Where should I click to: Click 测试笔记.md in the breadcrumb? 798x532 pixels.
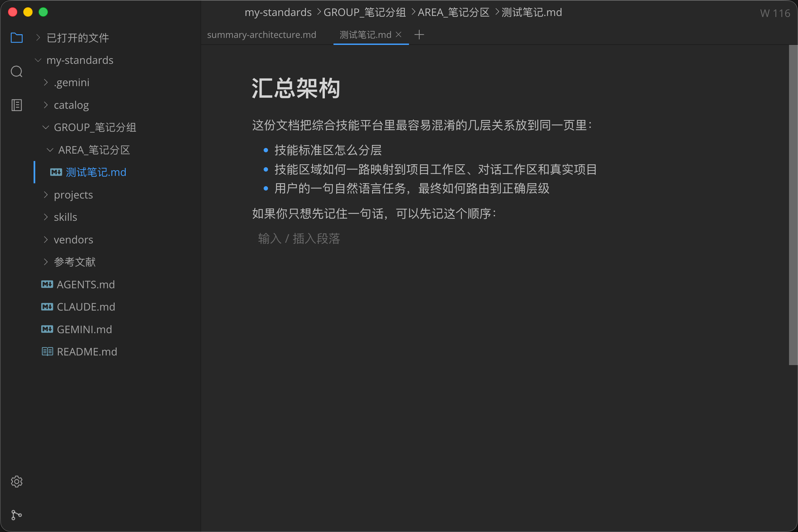(532, 13)
